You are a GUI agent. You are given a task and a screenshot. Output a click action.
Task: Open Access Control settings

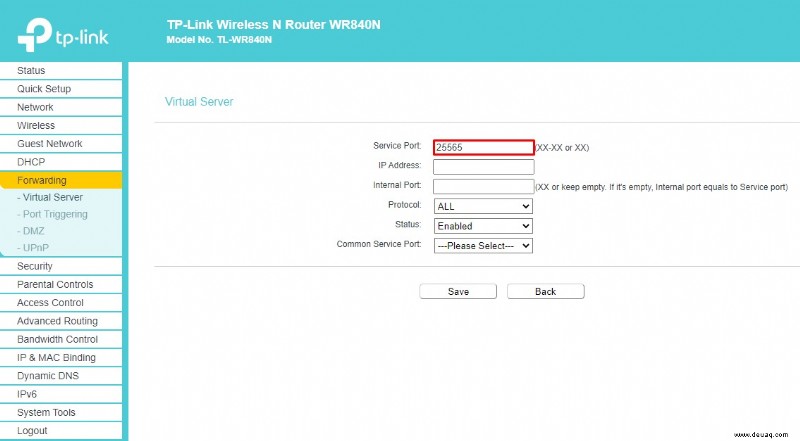point(61,303)
